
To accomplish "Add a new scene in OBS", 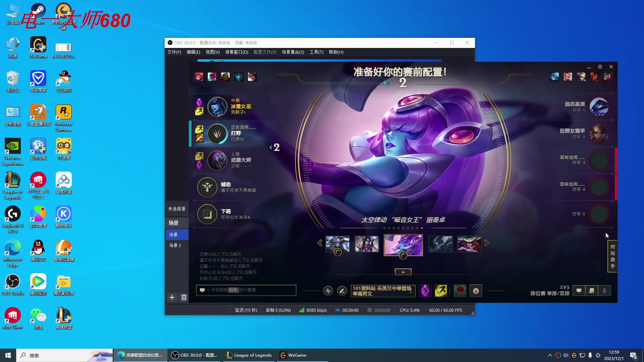I will pos(172,297).
